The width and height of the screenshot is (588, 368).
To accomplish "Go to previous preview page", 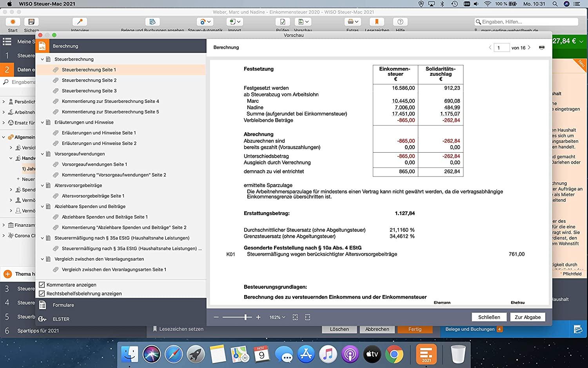I will 490,47.
